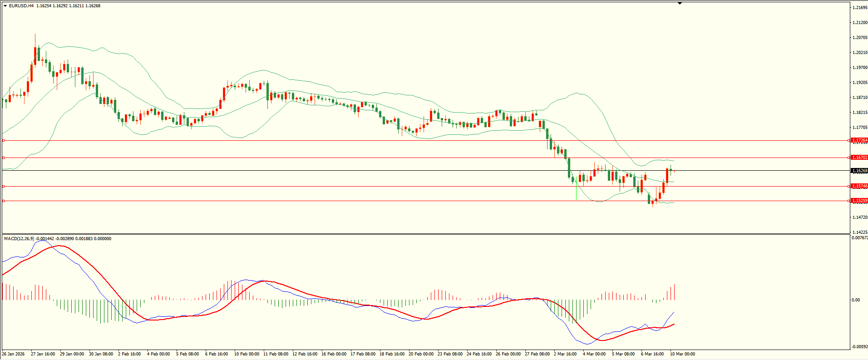Click the dropdown arrow beside EURUSD,H4
The width and height of the screenshot is (868, 360).
point(5,6)
